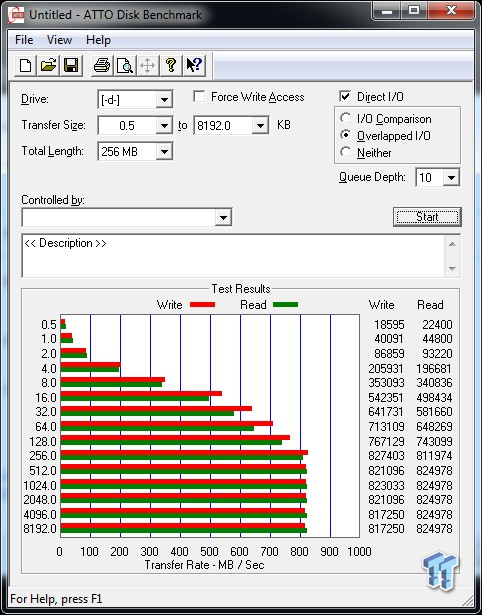482x615 pixels.
Task: Minimize the ATTO Disk Benchmark window
Action: click(x=387, y=11)
